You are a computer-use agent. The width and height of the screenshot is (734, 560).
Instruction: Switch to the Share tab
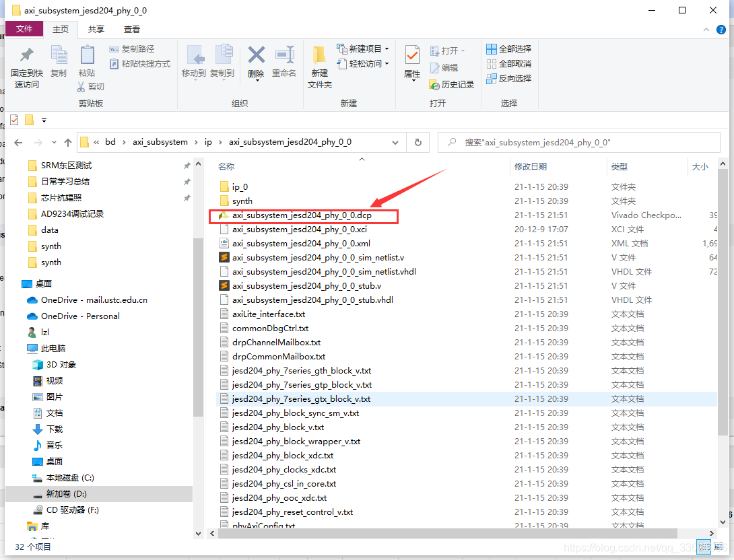pyautogui.click(x=96, y=29)
